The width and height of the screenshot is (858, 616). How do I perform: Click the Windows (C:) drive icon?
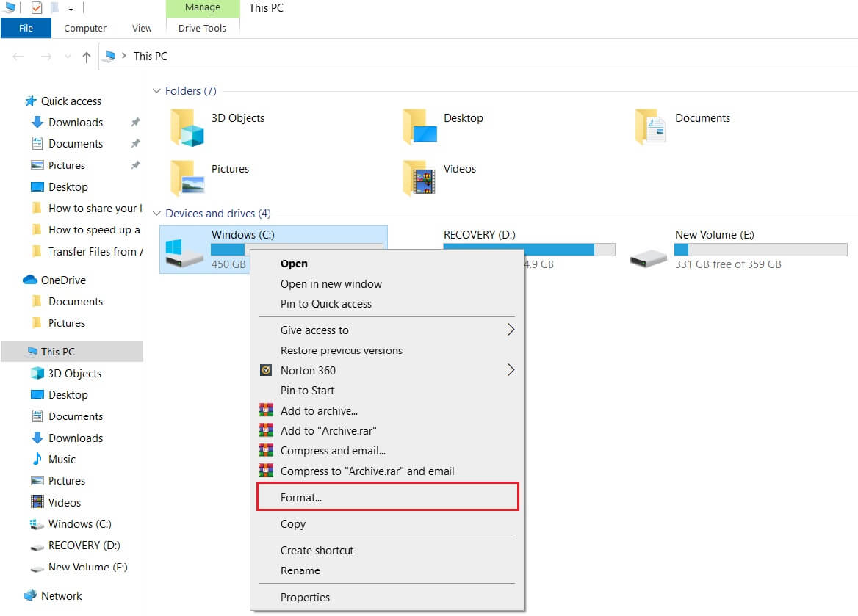click(x=184, y=253)
